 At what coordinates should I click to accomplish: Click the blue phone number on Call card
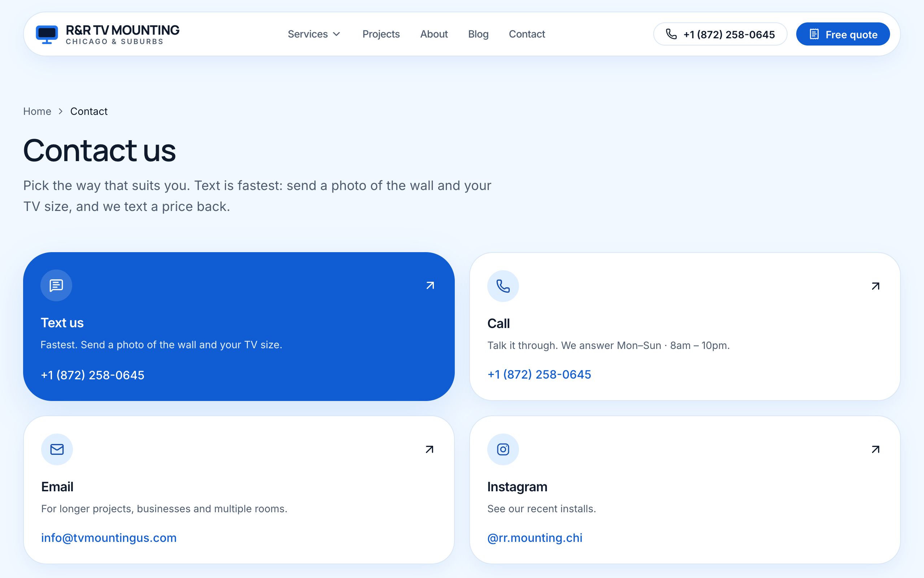pos(539,374)
